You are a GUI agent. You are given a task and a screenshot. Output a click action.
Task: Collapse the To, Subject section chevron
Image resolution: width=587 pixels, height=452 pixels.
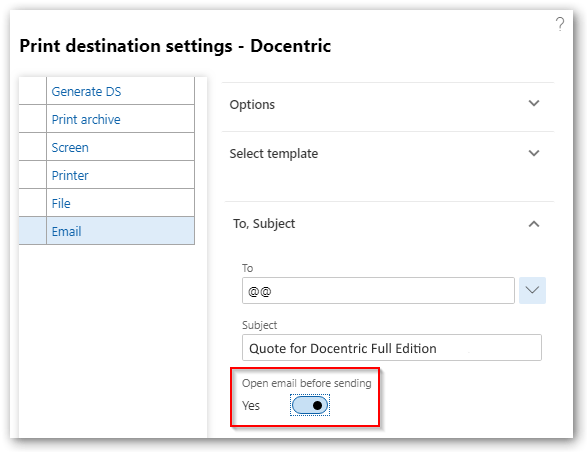click(534, 224)
